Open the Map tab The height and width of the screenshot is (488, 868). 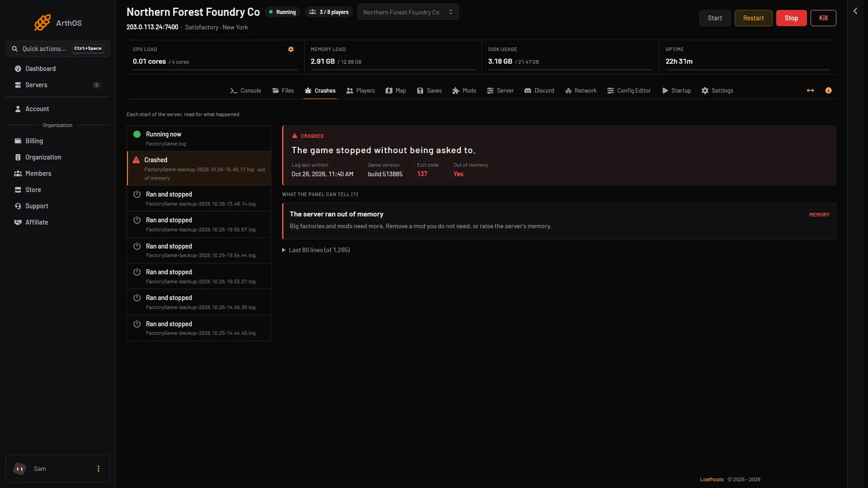click(x=396, y=90)
